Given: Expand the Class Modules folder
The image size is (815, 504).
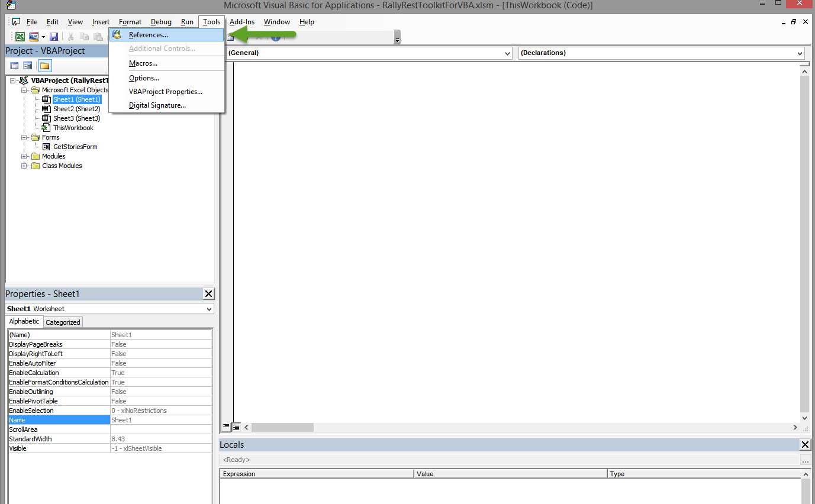Looking at the screenshot, I should point(24,166).
